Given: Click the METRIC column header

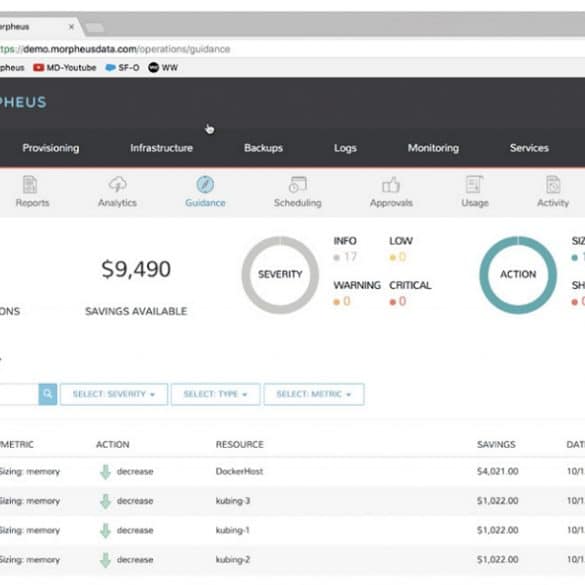Looking at the screenshot, I should tap(17, 444).
